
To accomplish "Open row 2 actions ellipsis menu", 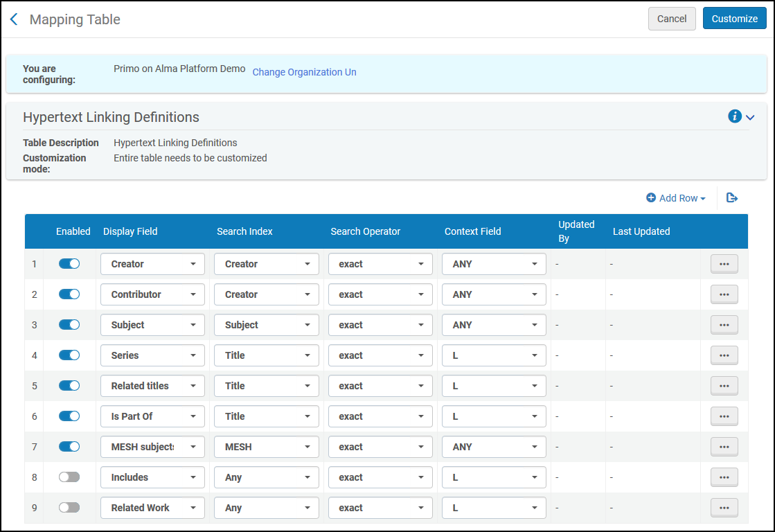I will coord(724,294).
